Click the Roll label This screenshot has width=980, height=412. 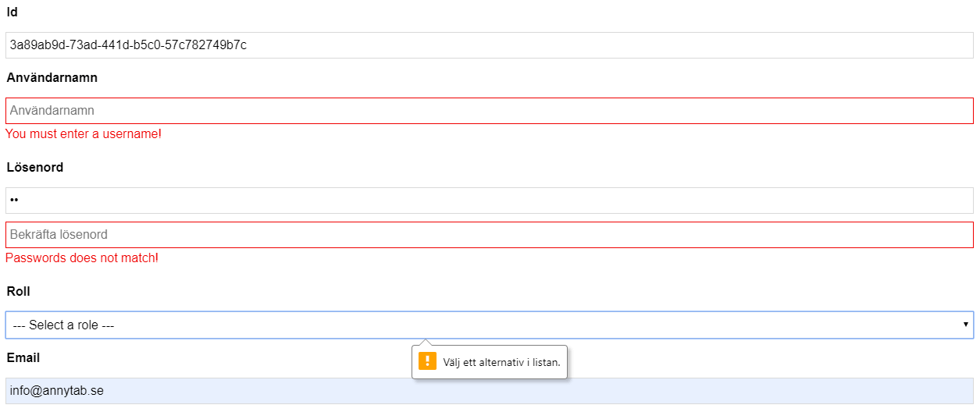tap(19, 292)
